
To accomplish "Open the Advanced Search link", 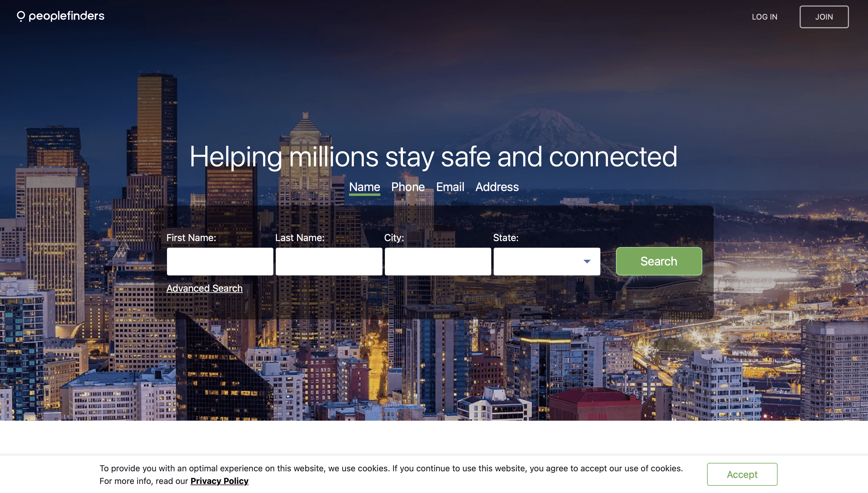I will coord(204,288).
